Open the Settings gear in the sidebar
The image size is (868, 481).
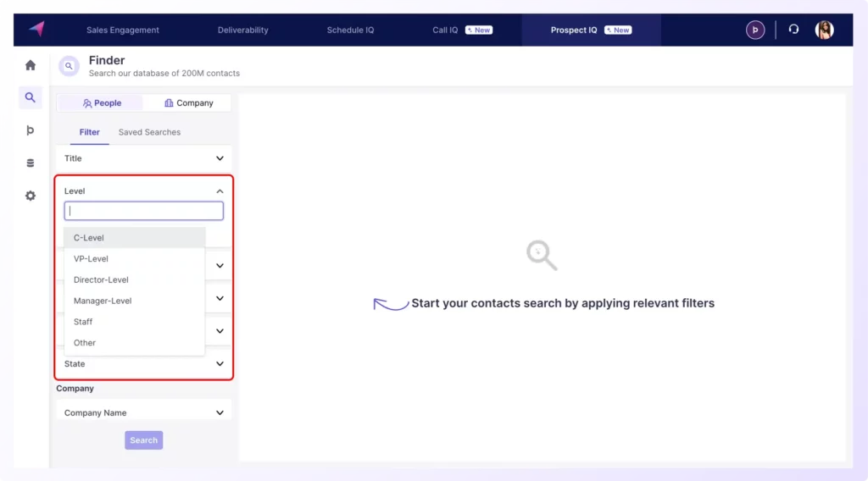(31, 196)
